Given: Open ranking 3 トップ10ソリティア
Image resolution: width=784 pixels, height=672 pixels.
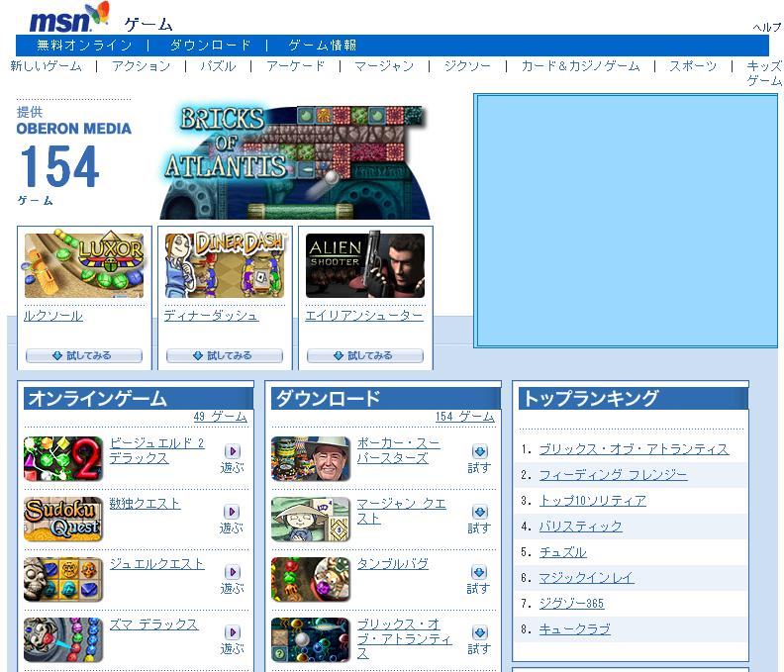Looking at the screenshot, I should click(x=593, y=501).
